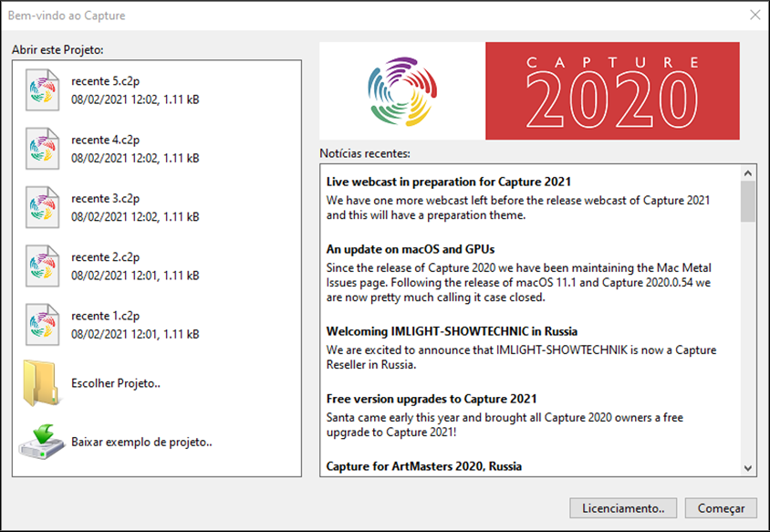Viewport: 770px width, 532px height.
Task: Click the recente 1.c2p file icon
Action: click(x=43, y=325)
